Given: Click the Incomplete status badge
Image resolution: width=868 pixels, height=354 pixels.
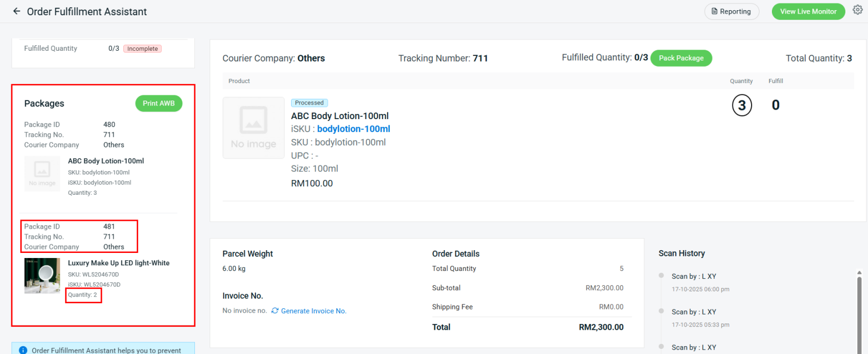Looking at the screenshot, I should (142, 49).
